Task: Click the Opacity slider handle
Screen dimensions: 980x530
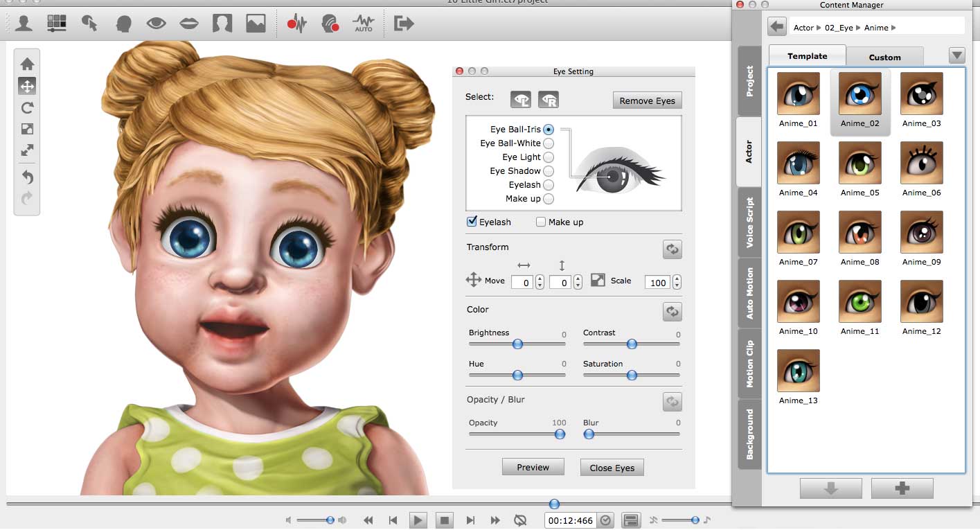Action: (x=560, y=434)
